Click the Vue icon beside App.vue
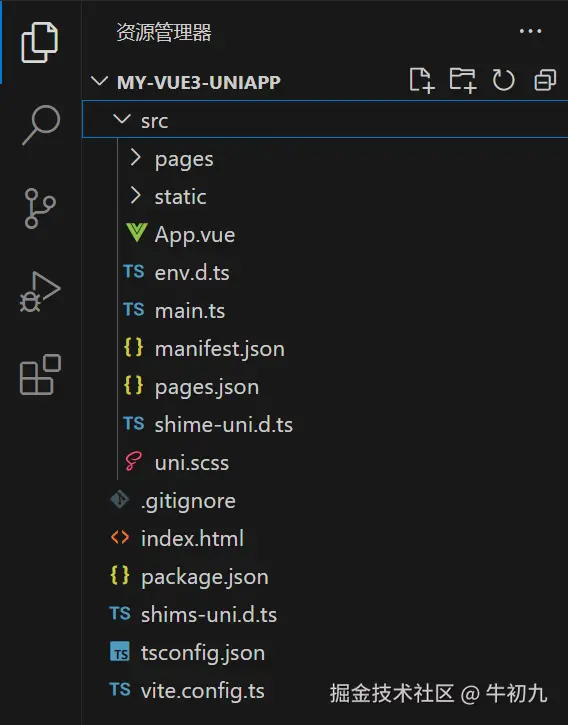Viewport: 568px width, 725px height. point(136,233)
